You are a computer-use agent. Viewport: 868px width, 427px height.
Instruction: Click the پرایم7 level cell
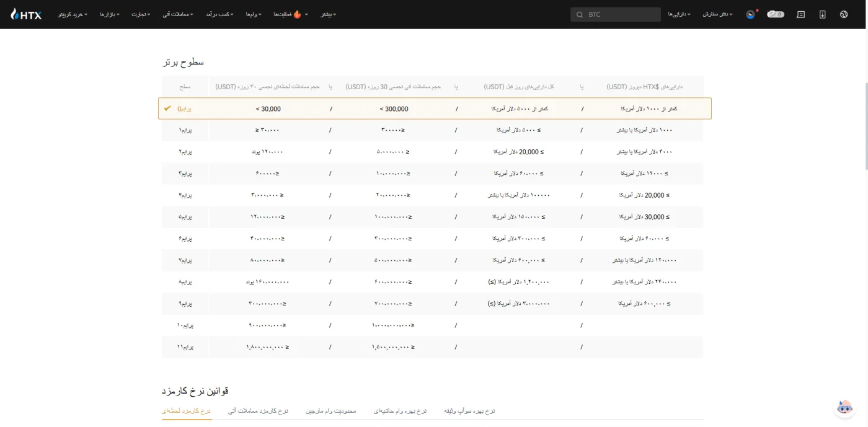(185, 260)
